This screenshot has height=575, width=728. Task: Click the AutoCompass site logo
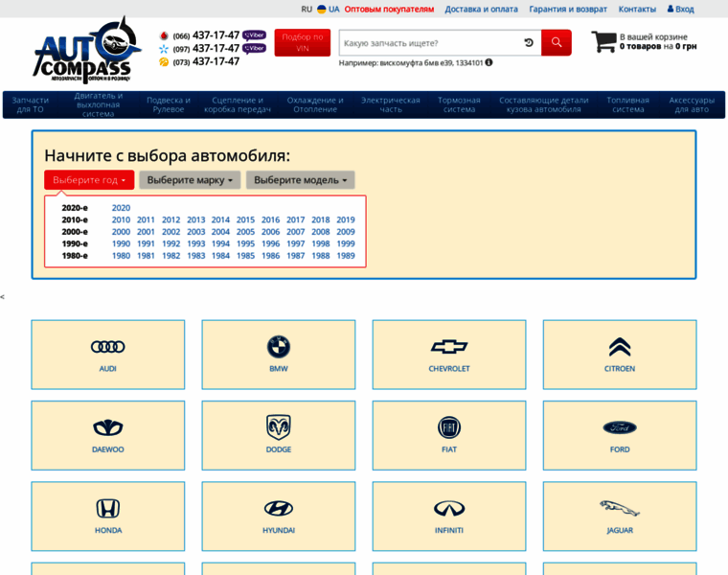click(x=86, y=50)
